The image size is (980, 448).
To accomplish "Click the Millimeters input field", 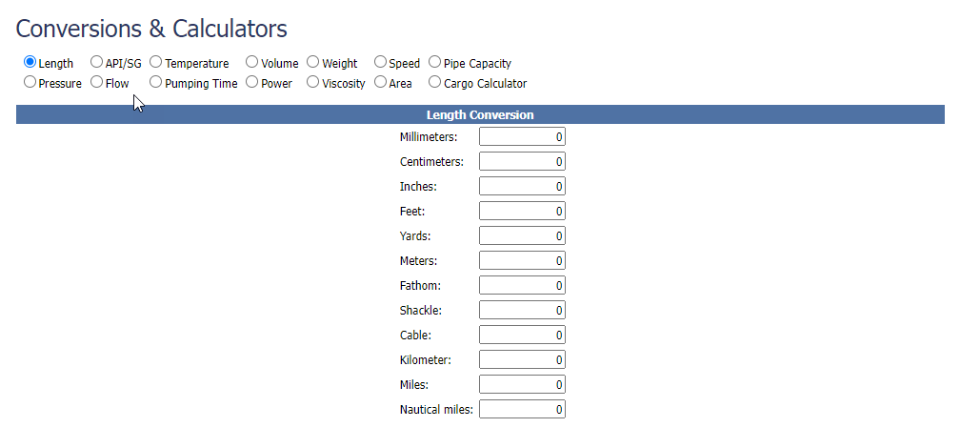I will (522, 137).
